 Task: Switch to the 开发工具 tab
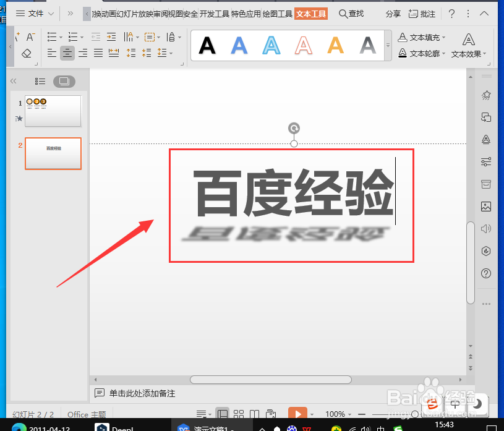(215, 14)
